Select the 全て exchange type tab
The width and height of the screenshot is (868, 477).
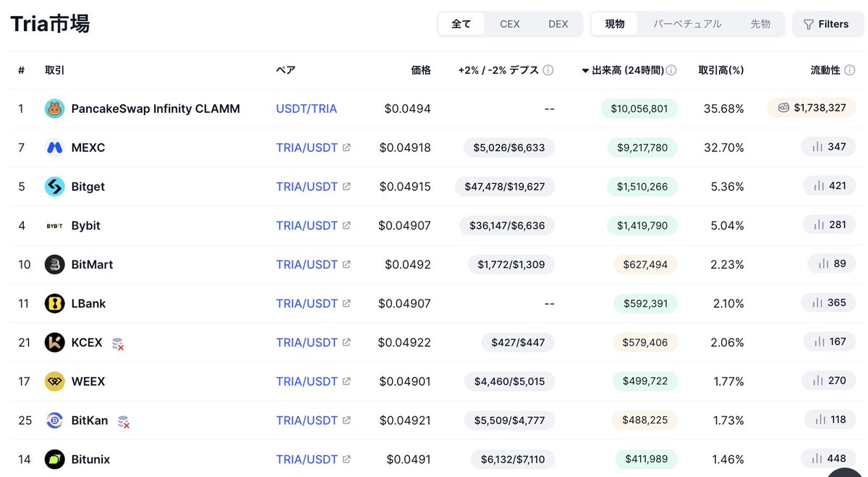click(x=461, y=24)
